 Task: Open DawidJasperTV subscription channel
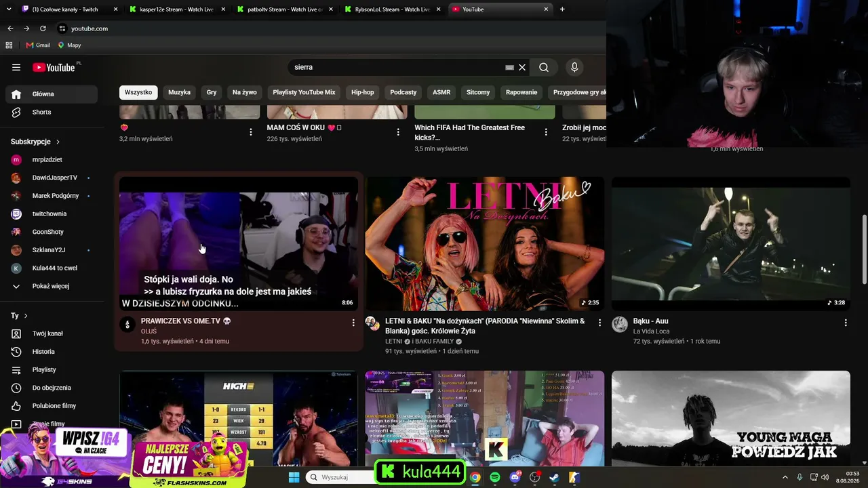coord(52,178)
